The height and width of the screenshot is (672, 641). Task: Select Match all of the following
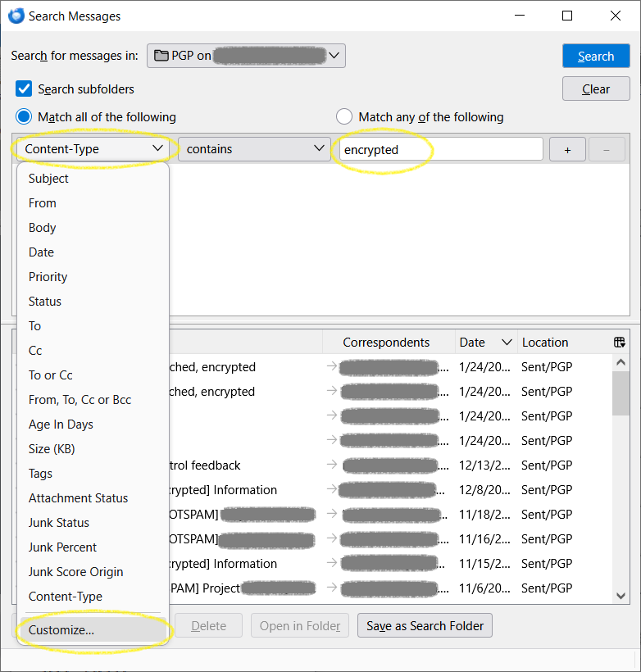tap(25, 117)
